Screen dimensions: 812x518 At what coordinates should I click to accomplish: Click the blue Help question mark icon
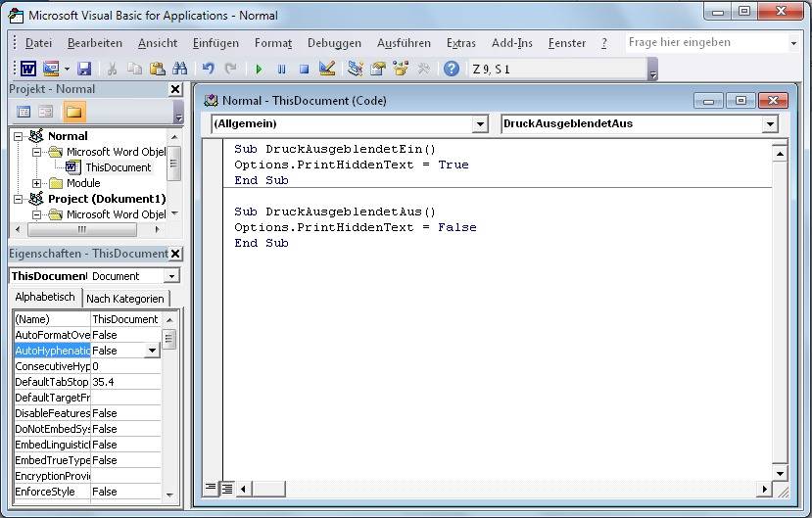452,69
